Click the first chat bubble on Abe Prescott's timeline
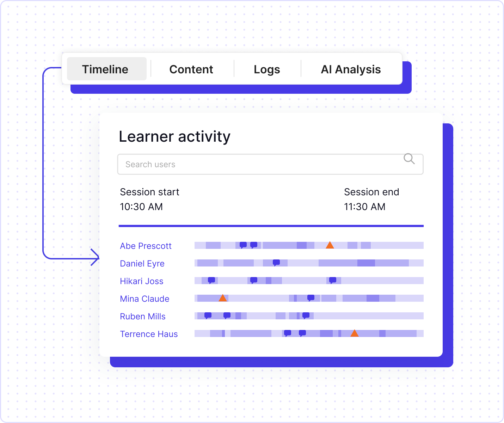This screenshot has height=423, width=504. [x=243, y=245]
